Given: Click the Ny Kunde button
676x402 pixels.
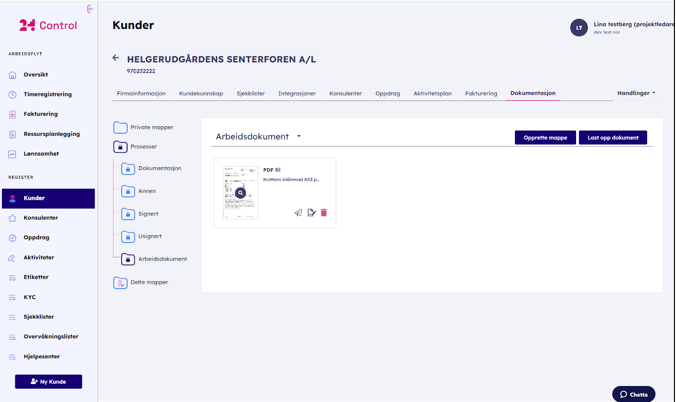Looking at the screenshot, I should pos(48,382).
